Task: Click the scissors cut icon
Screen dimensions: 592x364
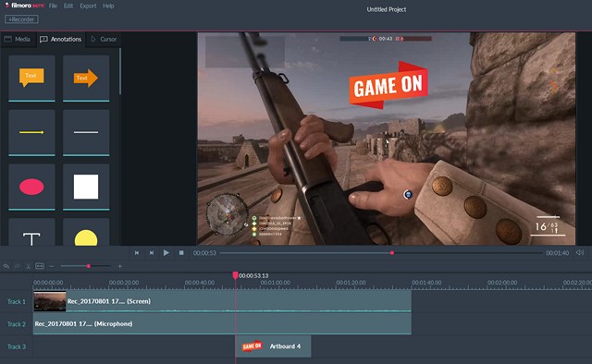Action: coord(29,266)
